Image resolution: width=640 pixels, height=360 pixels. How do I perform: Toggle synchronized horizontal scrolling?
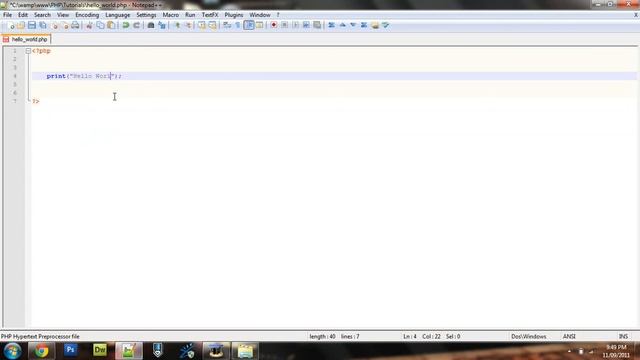coord(212,25)
